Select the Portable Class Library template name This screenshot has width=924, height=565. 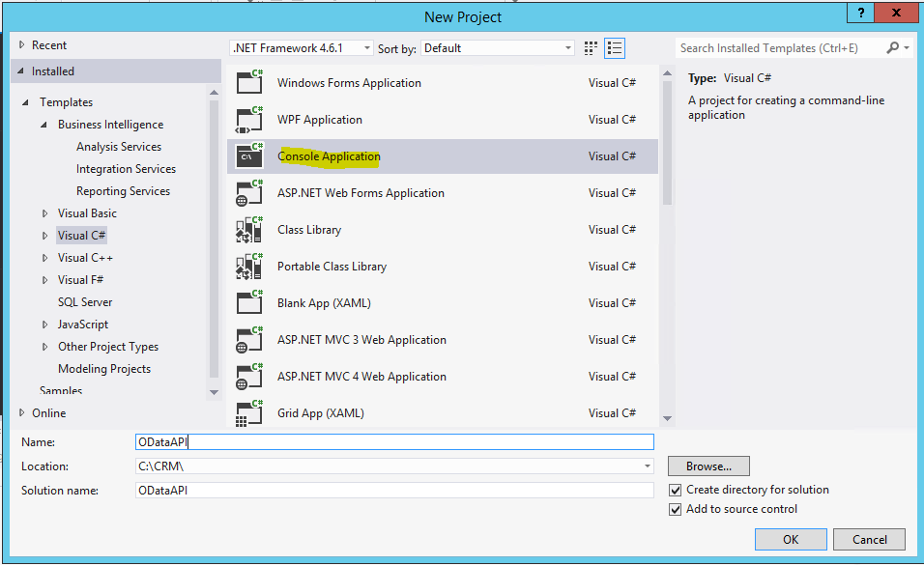(x=332, y=267)
